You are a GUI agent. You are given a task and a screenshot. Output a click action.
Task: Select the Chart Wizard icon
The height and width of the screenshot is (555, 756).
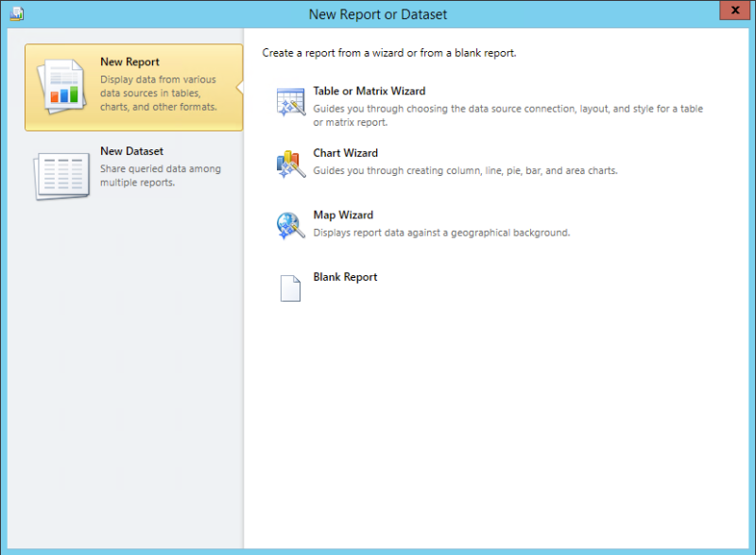click(290, 163)
